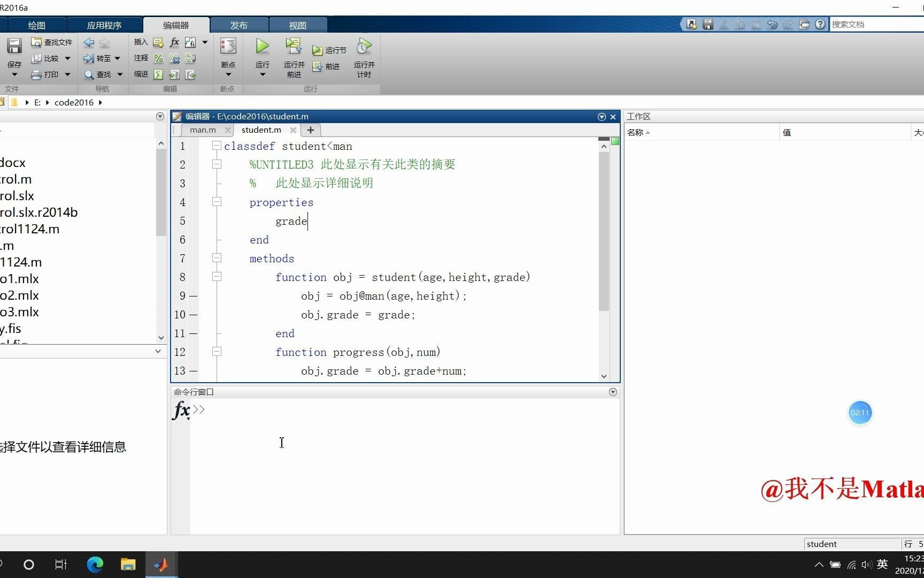This screenshot has width=924, height=578.
Task: Collapse student function fold line 8
Action: pyautogui.click(x=217, y=277)
